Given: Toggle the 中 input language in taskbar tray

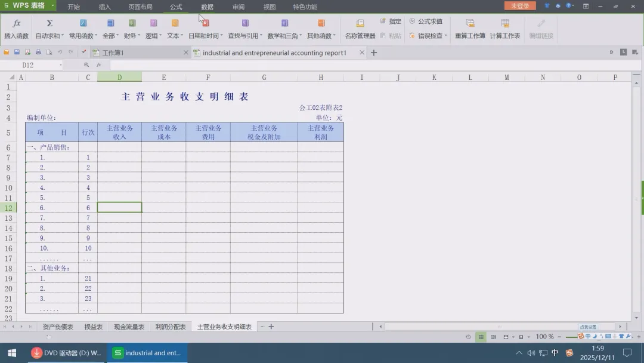Looking at the screenshot, I should coord(555,353).
